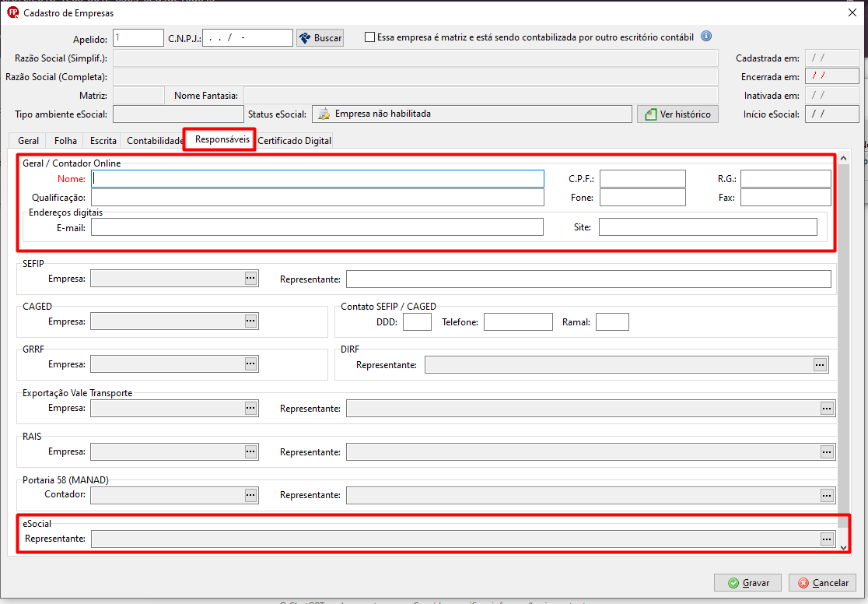Close the Cadastro de Empresas window
Image resolution: width=868 pixels, height=604 pixels.
[852, 12]
